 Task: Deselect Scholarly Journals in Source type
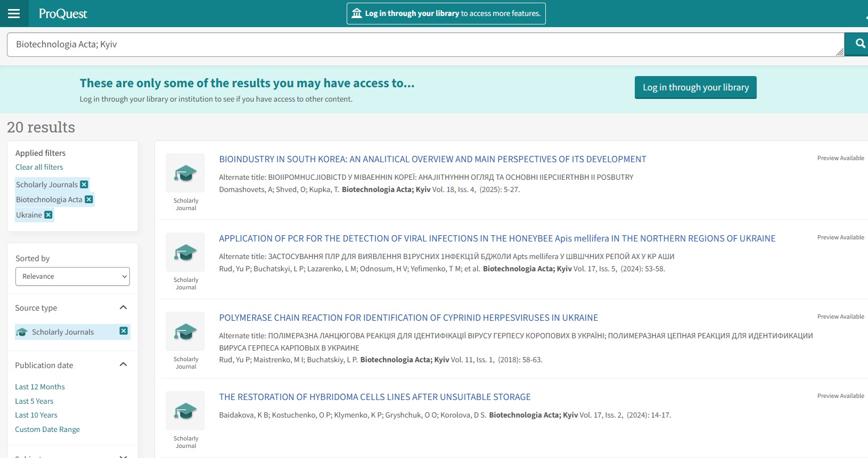pyautogui.click(x=124, y=331)
